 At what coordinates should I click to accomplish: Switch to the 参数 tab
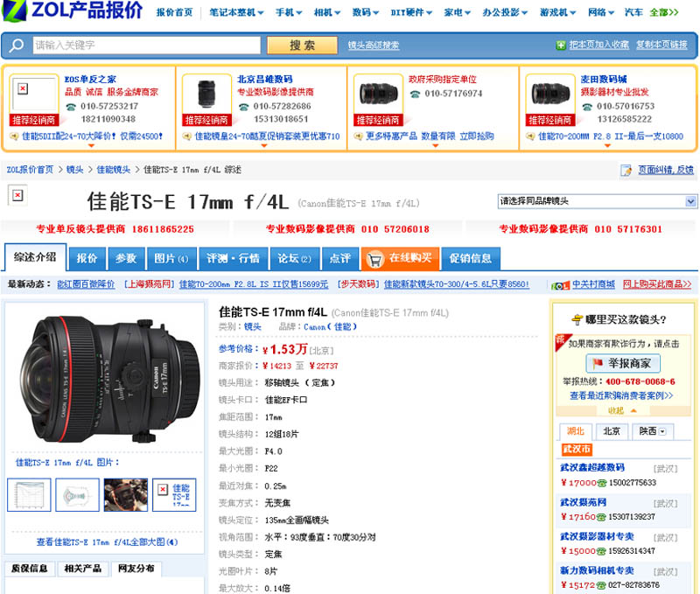(x=126, y=259)
